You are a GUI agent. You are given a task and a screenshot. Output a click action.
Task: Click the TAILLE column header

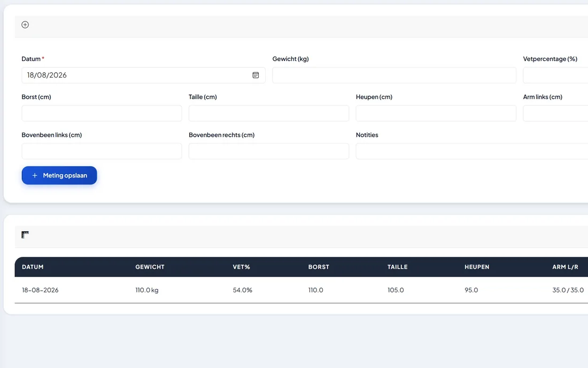click(398, 267)
